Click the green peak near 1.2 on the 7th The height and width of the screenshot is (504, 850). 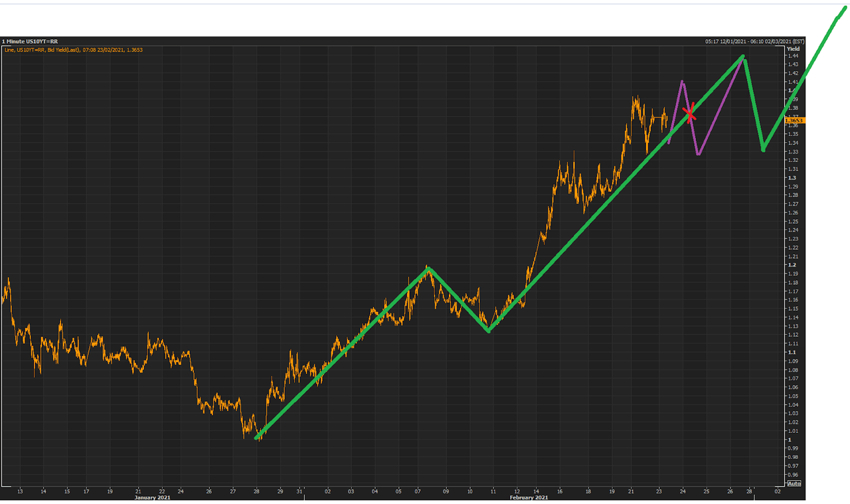[x=429, y=269]
